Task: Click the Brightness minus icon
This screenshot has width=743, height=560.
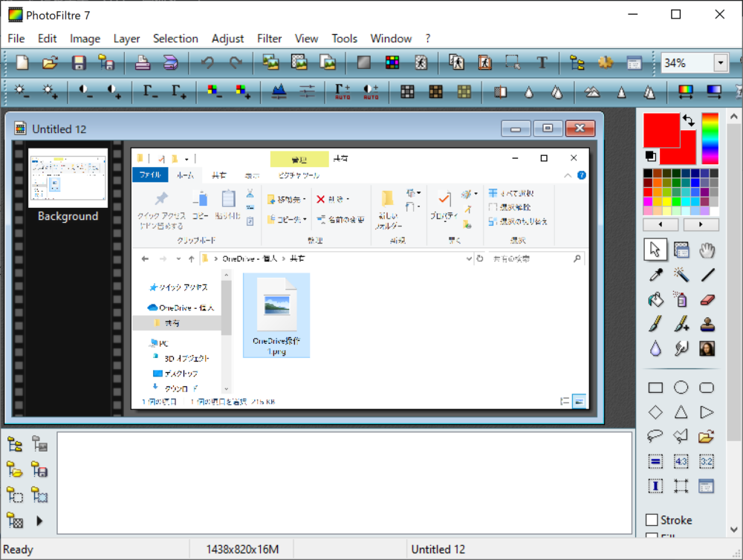Action: click(22, 91)
